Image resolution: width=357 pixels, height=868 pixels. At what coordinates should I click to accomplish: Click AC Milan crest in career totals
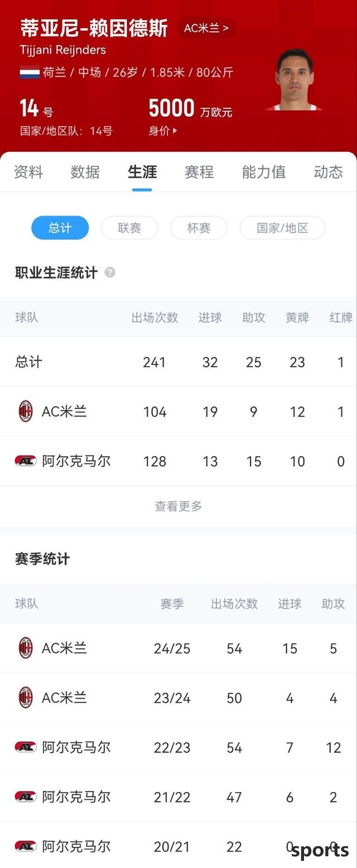(26, 411)
